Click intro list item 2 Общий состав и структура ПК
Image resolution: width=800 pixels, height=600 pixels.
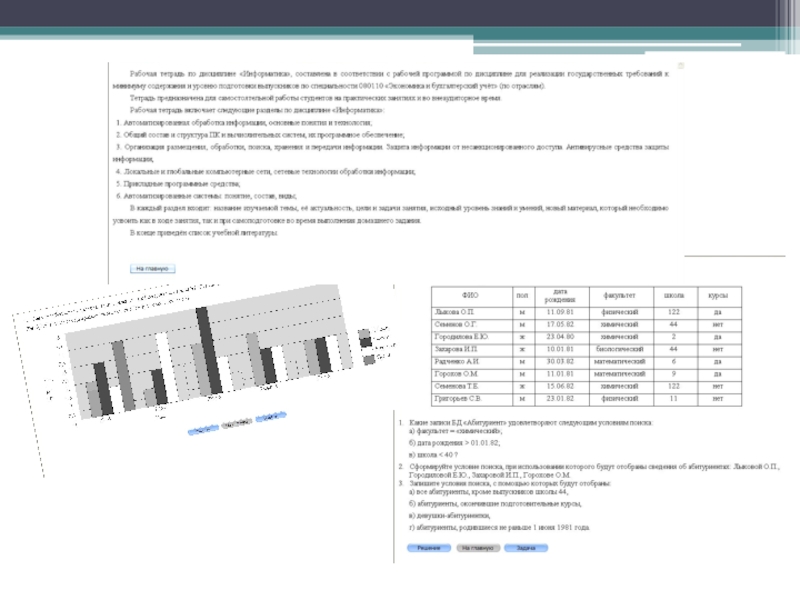point(260,135)
